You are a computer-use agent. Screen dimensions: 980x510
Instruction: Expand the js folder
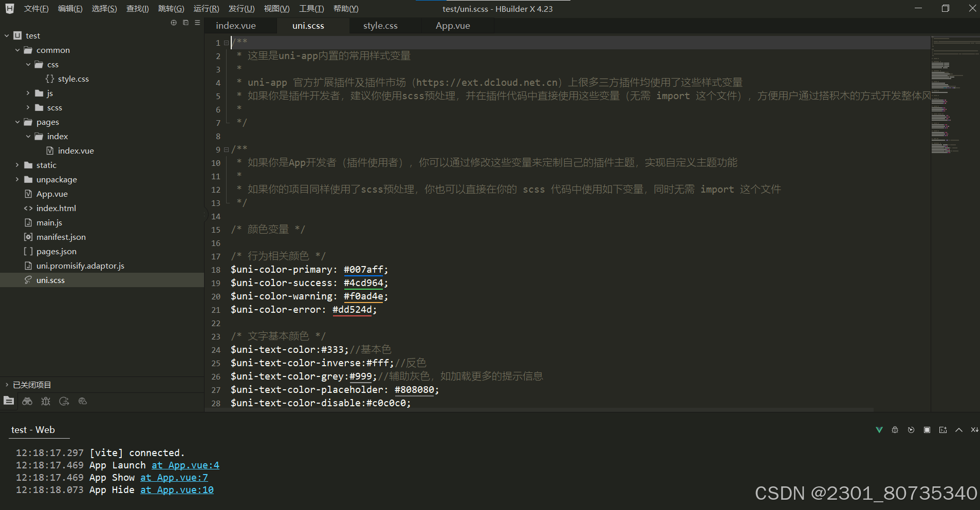pyautogui.click(x=28, y=93)
